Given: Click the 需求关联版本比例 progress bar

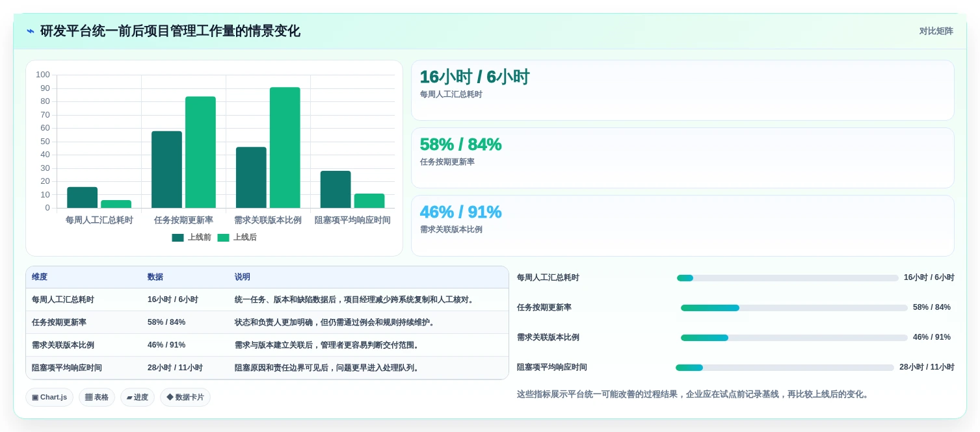Looking at the screenshot, I should click(x=794, y=338).
